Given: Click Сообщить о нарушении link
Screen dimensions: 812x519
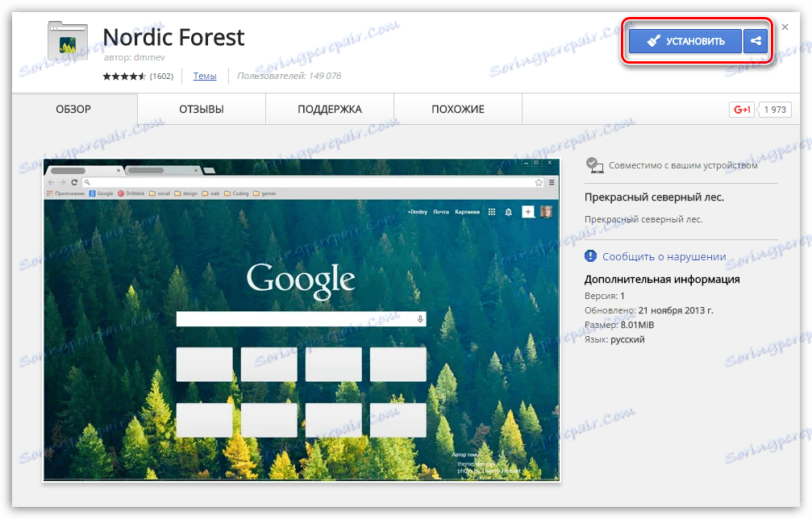Looking at the screenshot, I should pyautogui.click(x=664, y=256).
